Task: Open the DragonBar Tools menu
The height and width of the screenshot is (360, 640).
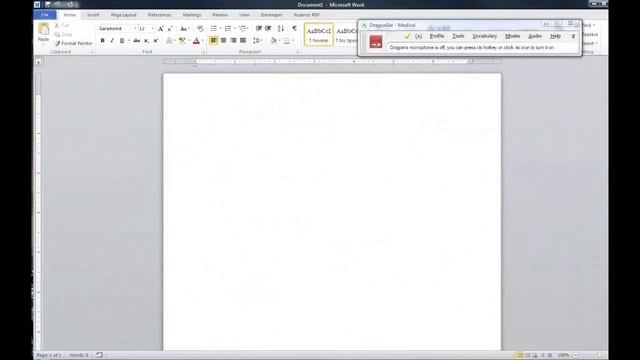Action: point(458,36)
